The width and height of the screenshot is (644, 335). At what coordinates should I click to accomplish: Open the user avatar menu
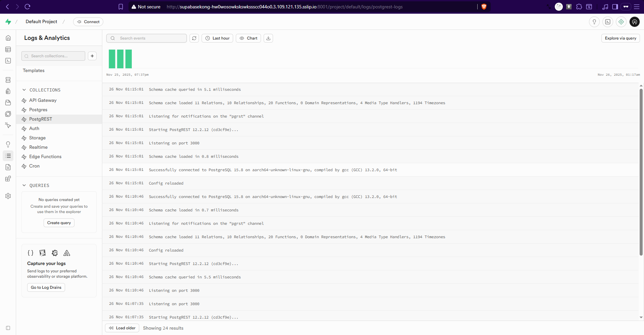(x=635, y=22)
